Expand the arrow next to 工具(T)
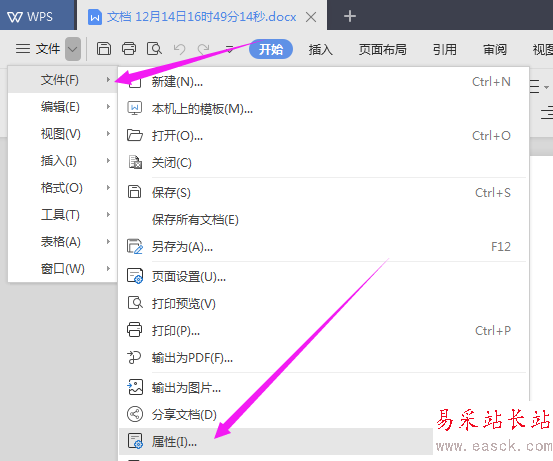The image size is (553, 461). 108,214
